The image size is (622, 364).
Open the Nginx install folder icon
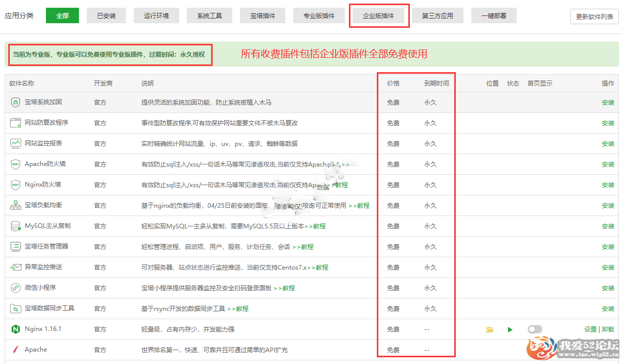click(490, 329)
